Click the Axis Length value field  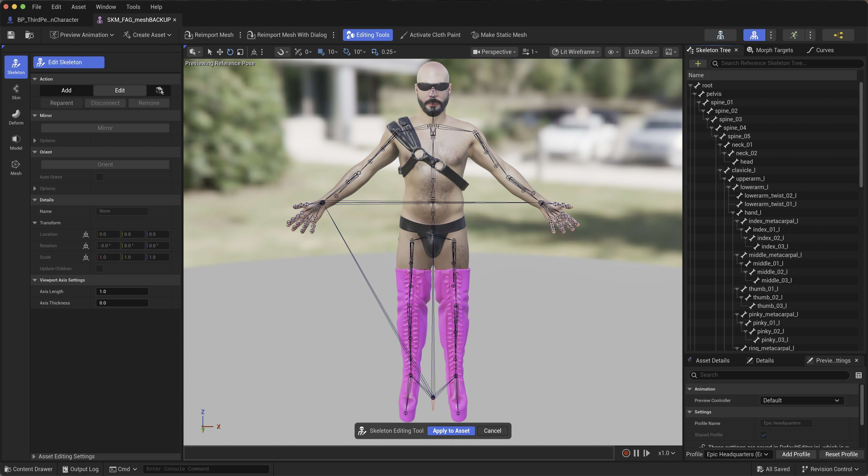pos(122,292)
